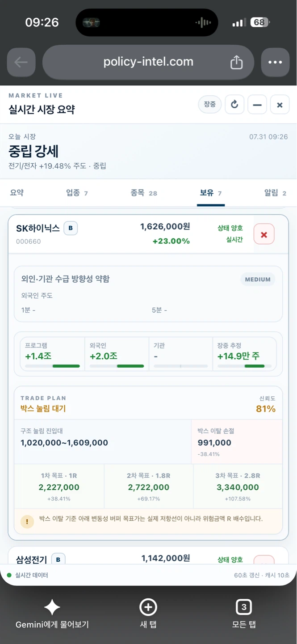Show all tabs with the 3 icon
The height and width of the screenshot is (644, 297).
(x=244, y=607)
